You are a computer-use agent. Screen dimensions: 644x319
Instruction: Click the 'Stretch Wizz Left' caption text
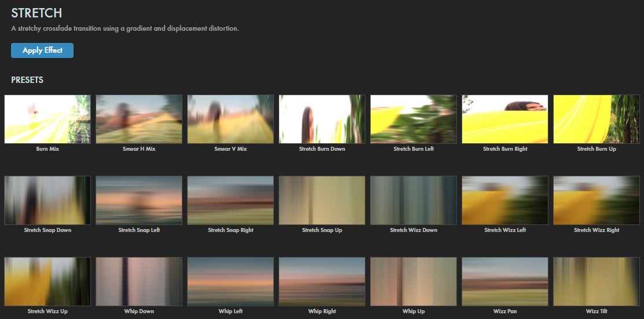(x=505, y=230)
